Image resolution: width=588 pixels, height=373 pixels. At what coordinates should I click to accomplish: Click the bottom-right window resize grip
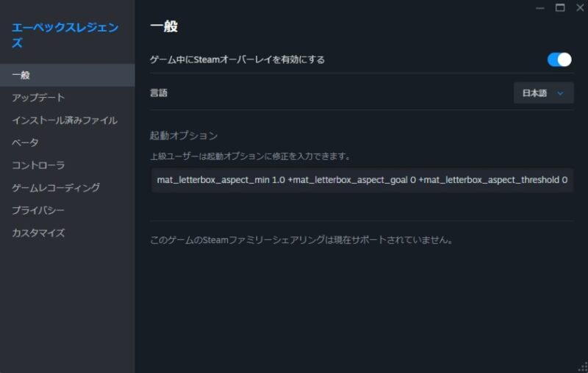coord(583,368)
